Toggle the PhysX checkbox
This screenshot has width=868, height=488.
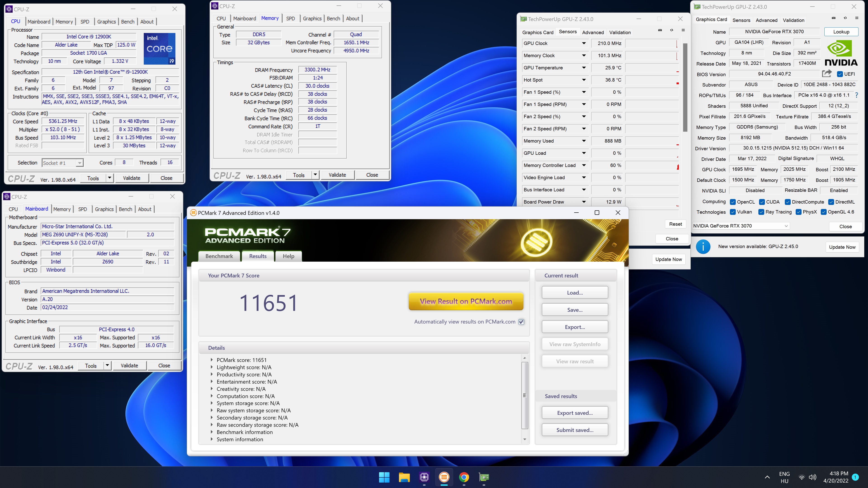click(x=798, y=212)
